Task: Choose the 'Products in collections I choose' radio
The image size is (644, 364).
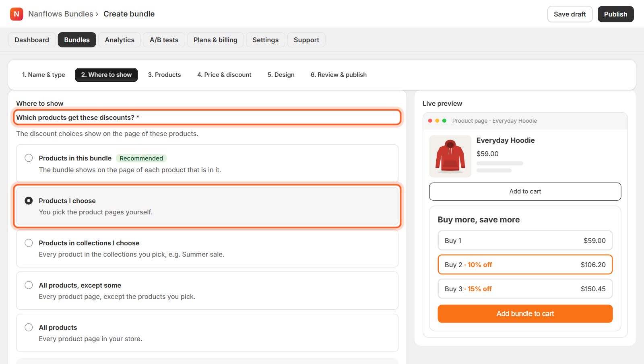Action: click(29, 243)
